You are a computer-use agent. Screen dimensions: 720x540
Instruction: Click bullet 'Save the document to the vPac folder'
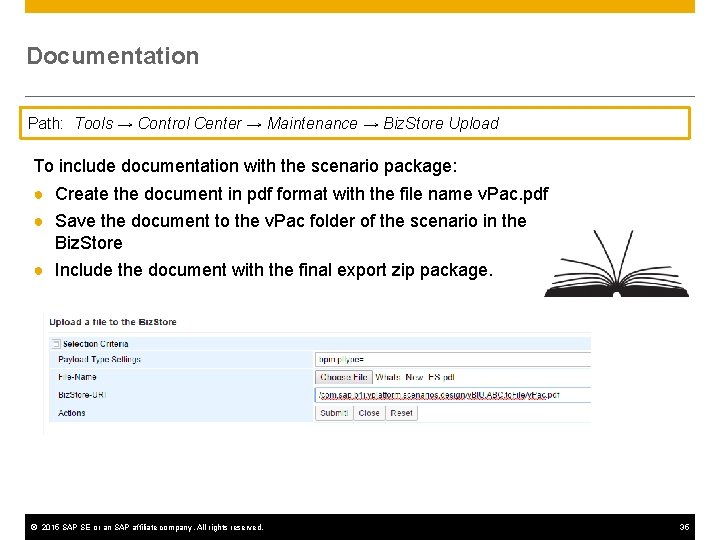click(x=290, y=231)
